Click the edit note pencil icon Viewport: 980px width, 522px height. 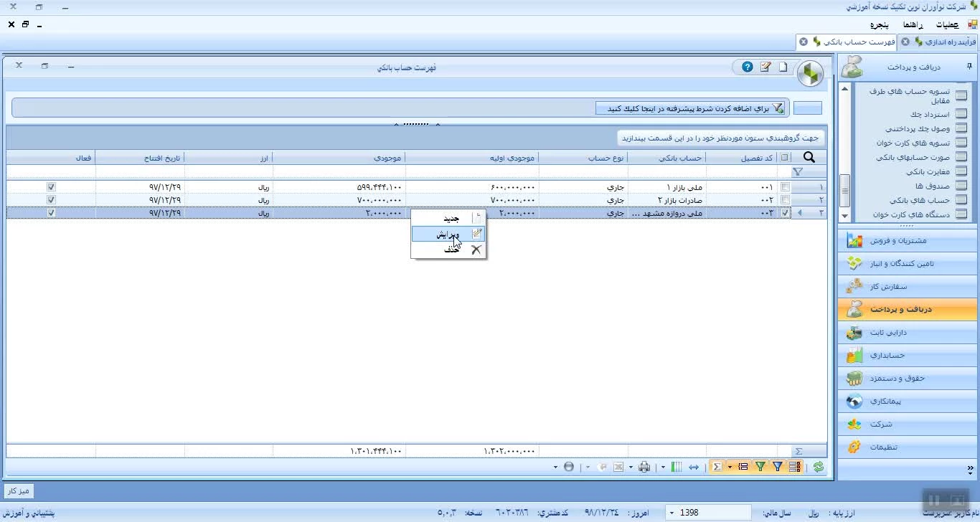point(765,67)
